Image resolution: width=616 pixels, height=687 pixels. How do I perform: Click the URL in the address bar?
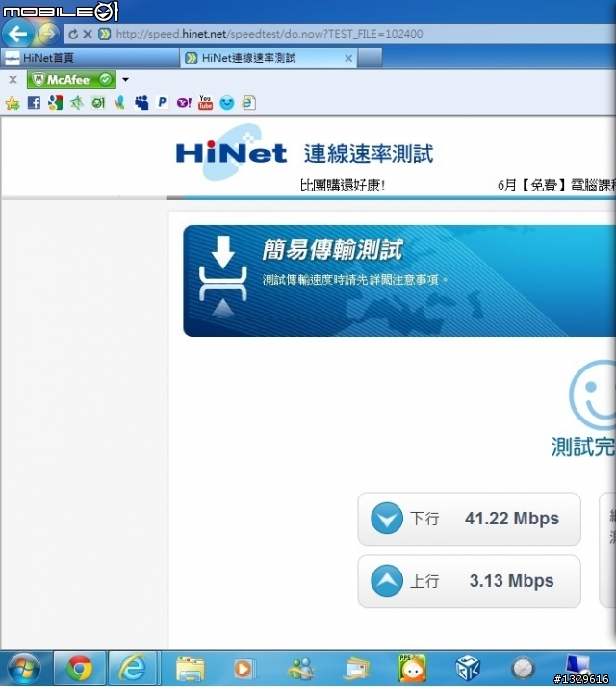pos(269,34)
